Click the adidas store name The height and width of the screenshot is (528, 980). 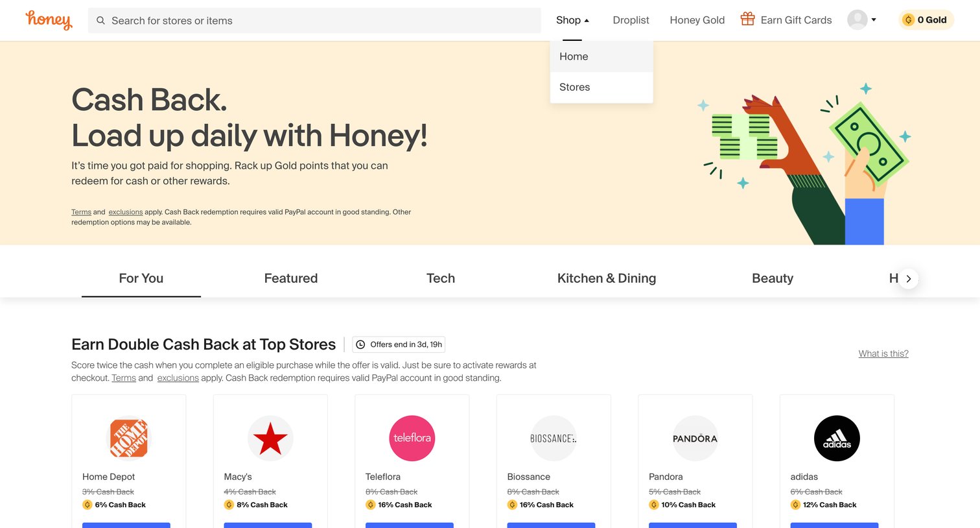804,477
